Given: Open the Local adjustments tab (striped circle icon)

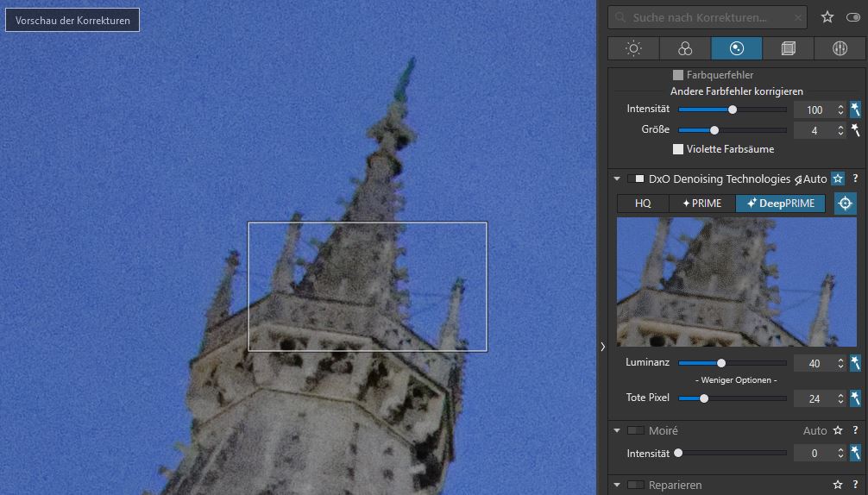Looking at the screenshot, I should pos(840,48).
